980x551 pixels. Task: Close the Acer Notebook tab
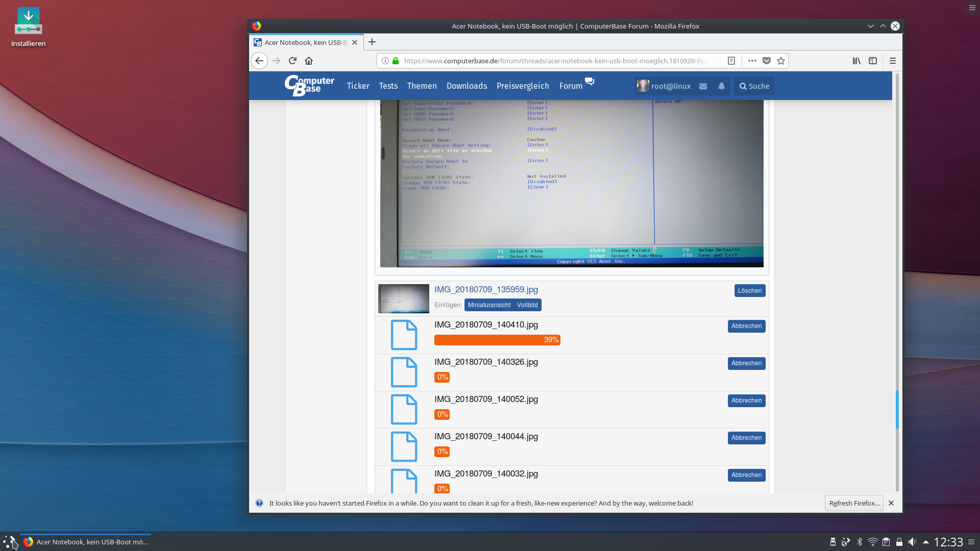click(355, 42)
